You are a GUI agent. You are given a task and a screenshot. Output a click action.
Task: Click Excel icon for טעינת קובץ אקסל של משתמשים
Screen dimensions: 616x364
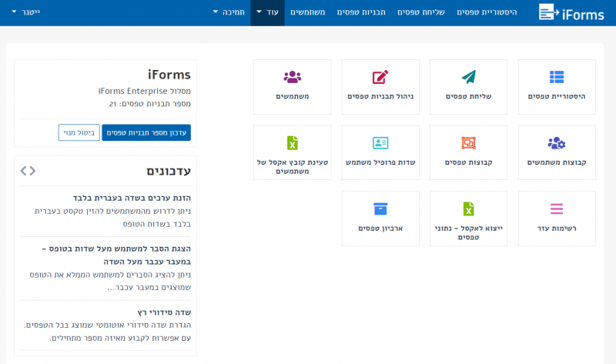[x=293, y=143]
